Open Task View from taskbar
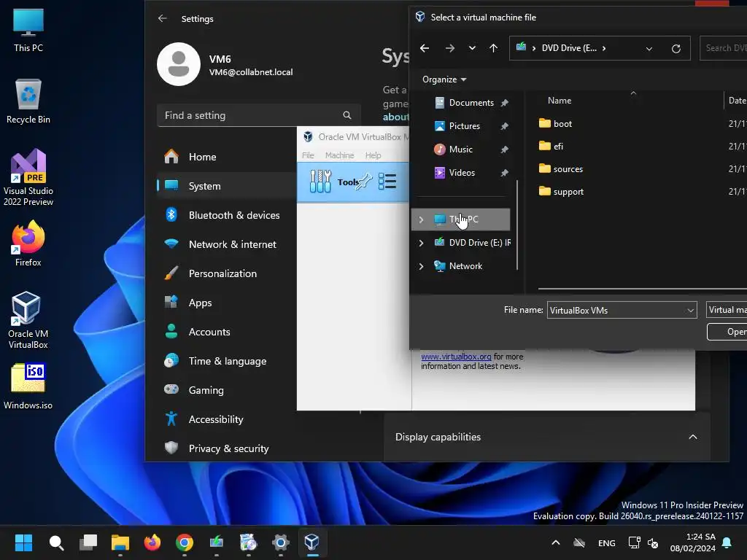 [x=88, y=542]
